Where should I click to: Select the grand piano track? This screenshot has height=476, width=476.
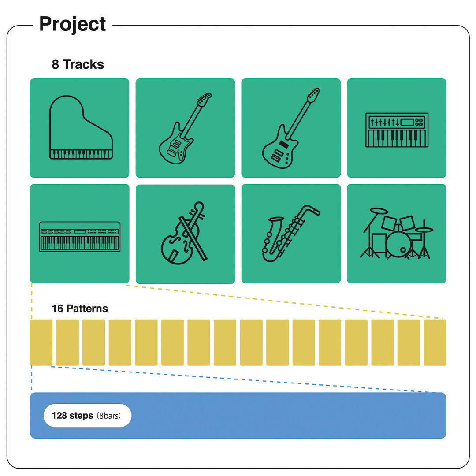click(x=79, y=128)
